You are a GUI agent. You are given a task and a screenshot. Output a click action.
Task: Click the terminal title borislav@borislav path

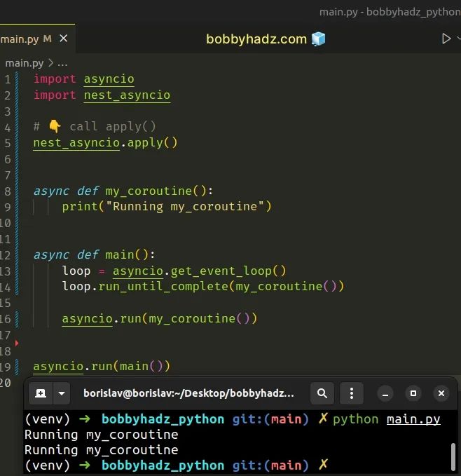pyautogui.click(x=188, y=393)
